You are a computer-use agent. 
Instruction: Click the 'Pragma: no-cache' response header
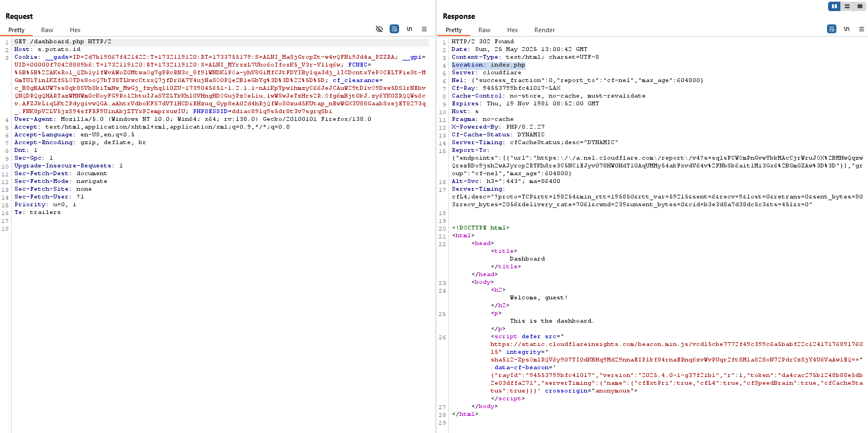pyautogui.click(x=483, y=119)
